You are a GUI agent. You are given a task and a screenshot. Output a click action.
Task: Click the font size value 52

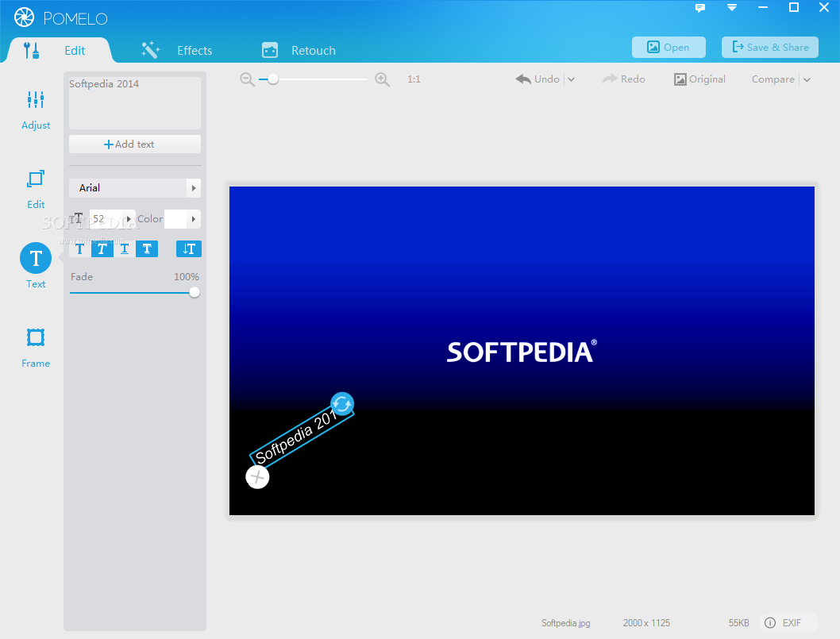[x=98, y=218]
